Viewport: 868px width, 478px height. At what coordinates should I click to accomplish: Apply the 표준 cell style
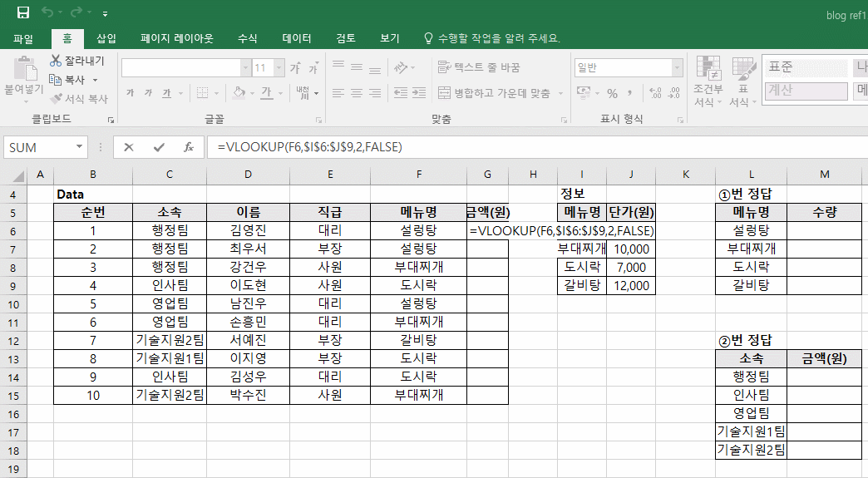tap(806, 67)
